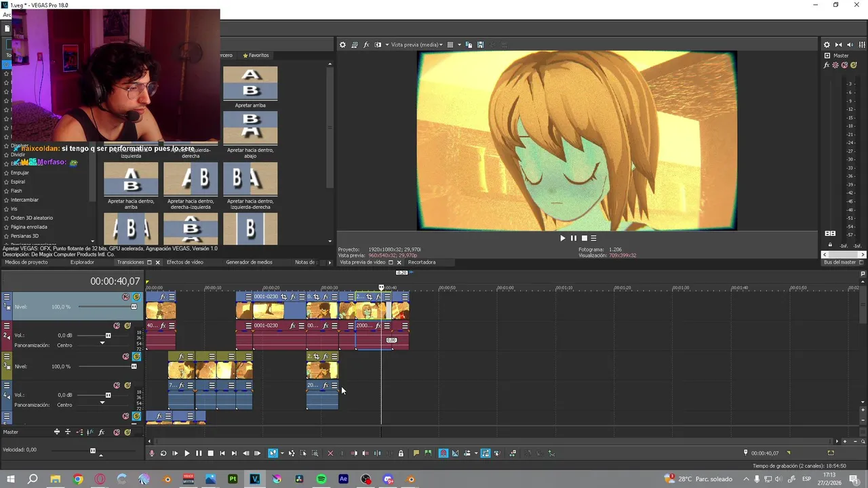Click the record microphone icon in timeline toolbar

(152, 453)
